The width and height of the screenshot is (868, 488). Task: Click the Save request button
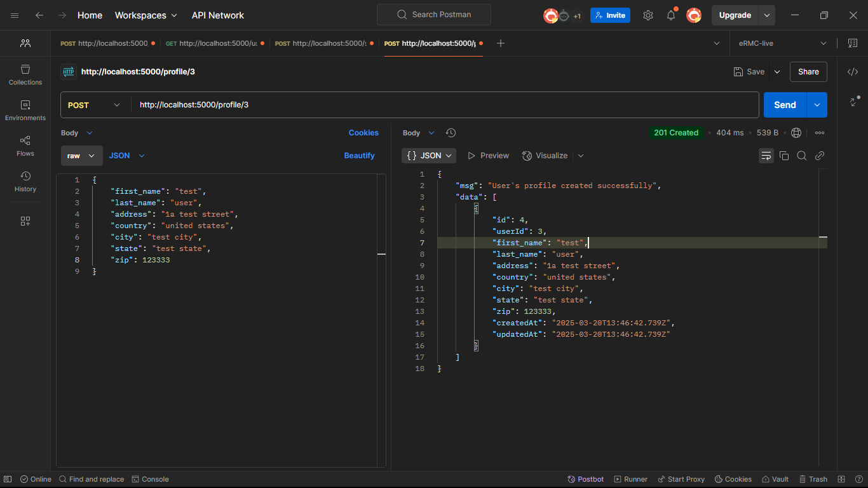click(x=749, y=72)
